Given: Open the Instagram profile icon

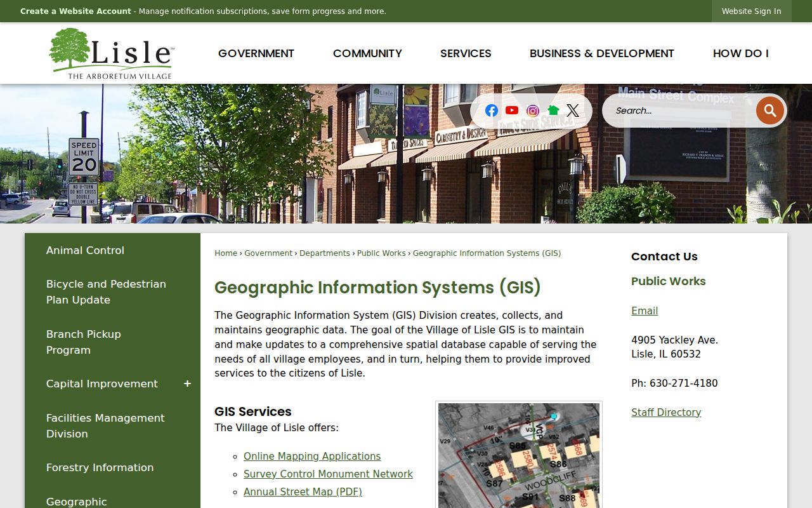Looking at the screenshot, I should [x=533, y=110].
